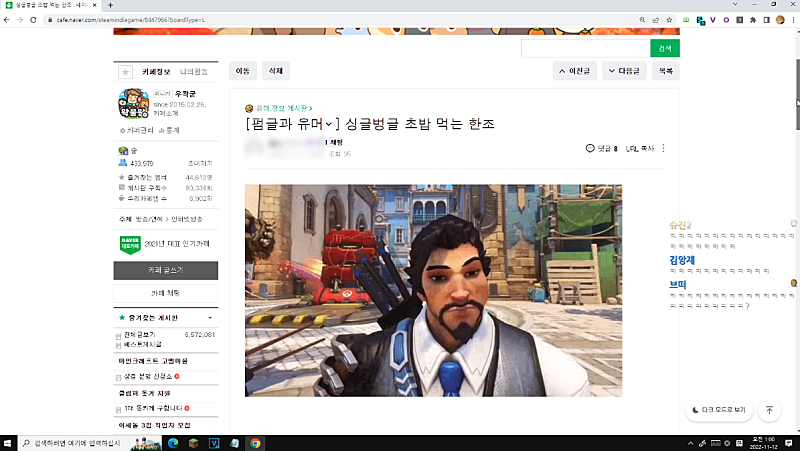Open the post's three-dot more menu
This screenshot has width=800, height=451.
tap(663, 148)
